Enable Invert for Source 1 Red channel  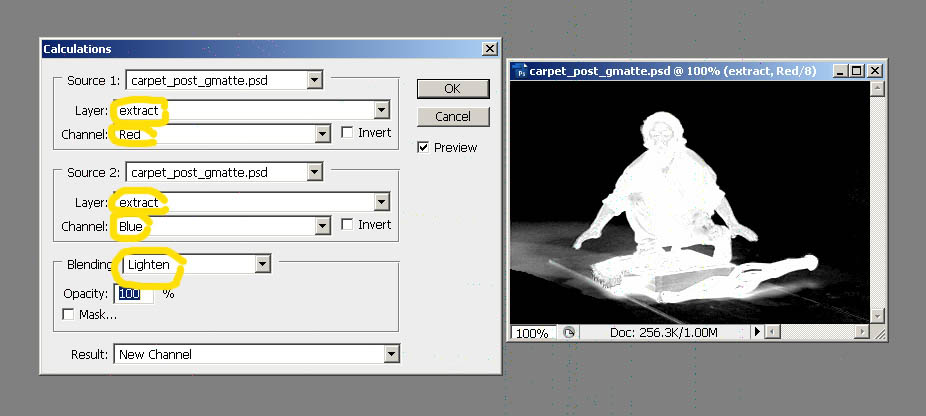(x=347, y=133)
